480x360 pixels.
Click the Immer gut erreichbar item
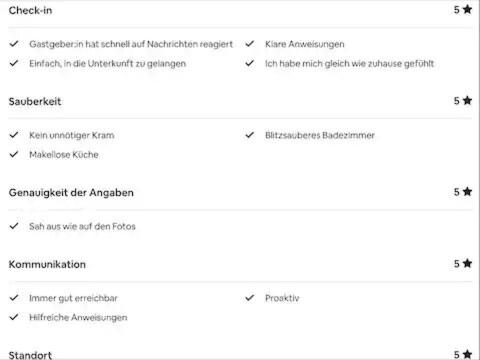[x=73, y=298]
